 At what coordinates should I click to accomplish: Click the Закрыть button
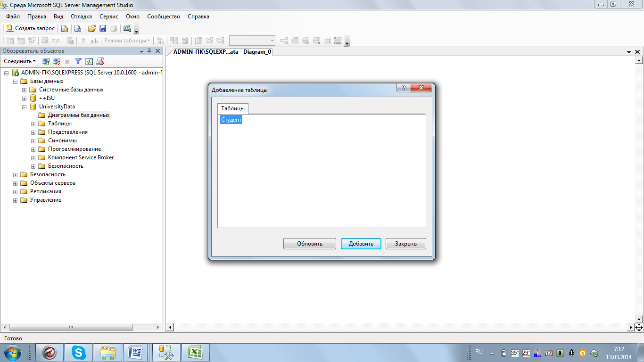pyautogui.click(x=406, y=244)
